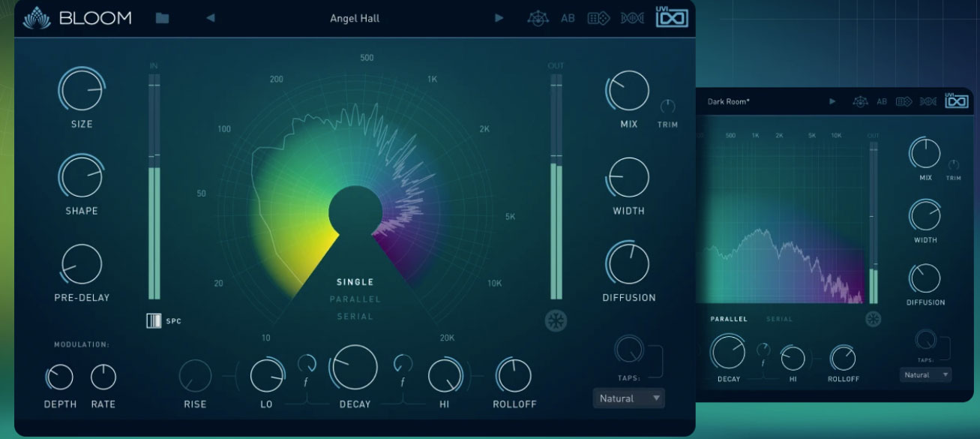Click the mutate DNA icon in Dark Room window

(x=928, y=101)
